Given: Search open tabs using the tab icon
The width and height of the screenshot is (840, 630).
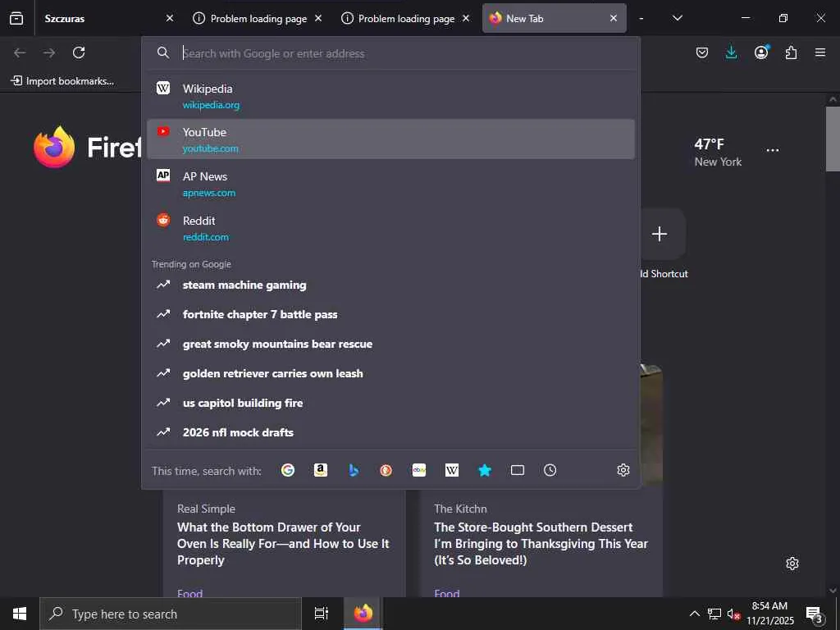Looking at the screenshot, I should point(518,470).
